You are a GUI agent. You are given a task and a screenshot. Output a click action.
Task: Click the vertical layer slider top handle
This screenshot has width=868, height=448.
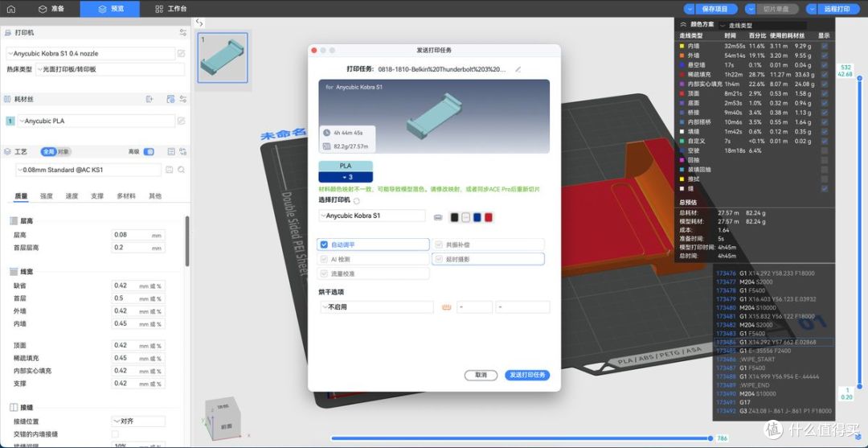[x=860, y=78]
